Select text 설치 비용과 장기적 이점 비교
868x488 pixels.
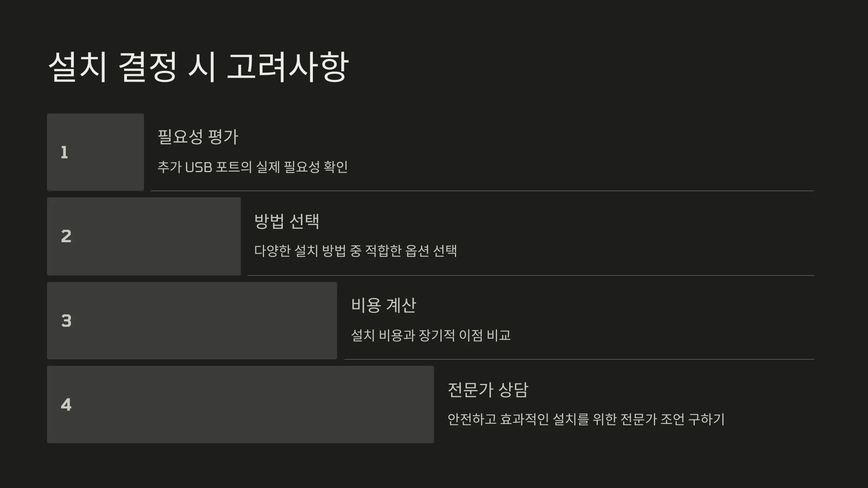pos(431,335)
